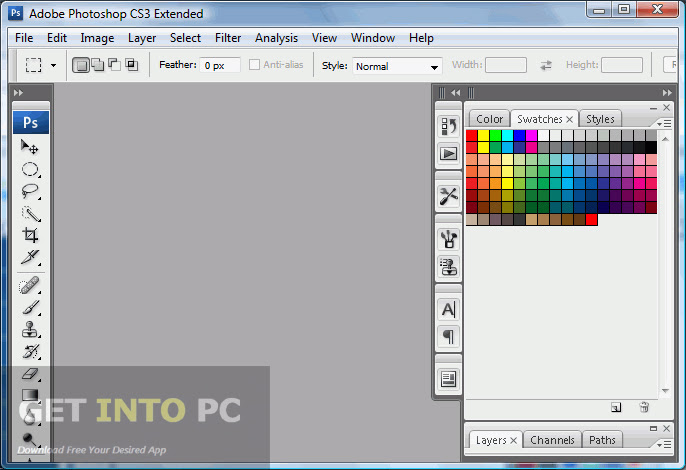
Task: Open the Swatches panel flyout menu
Action: pyautogui.click(x=665, y=124)
